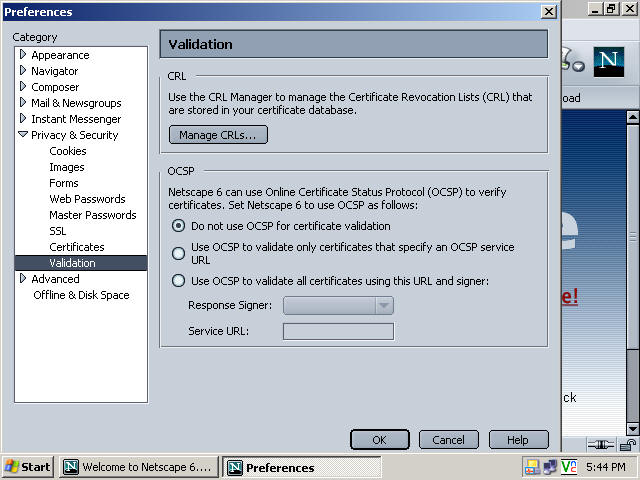Close the Preferences dialog
Image resolution: width=640 pixels, height=480 pixels.
point(549,11)
